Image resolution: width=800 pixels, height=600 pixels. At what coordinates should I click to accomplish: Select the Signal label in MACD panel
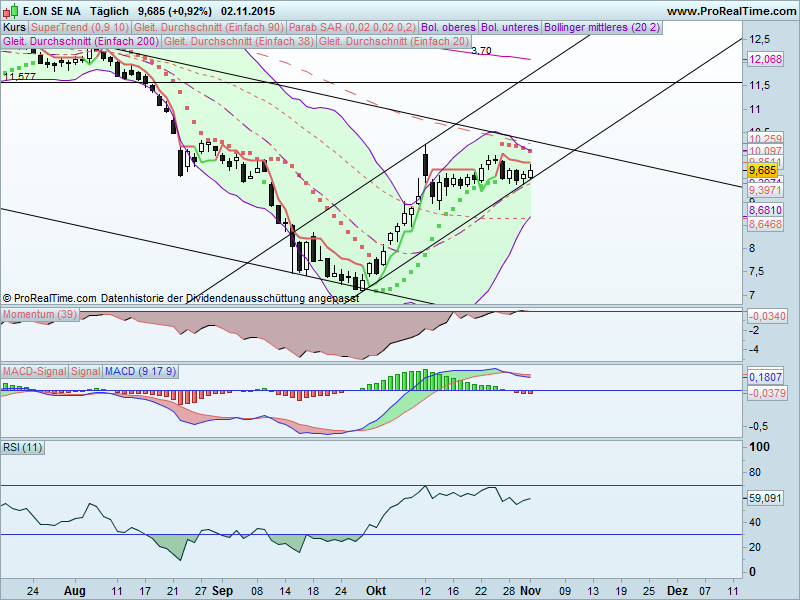tap(85, 371)
